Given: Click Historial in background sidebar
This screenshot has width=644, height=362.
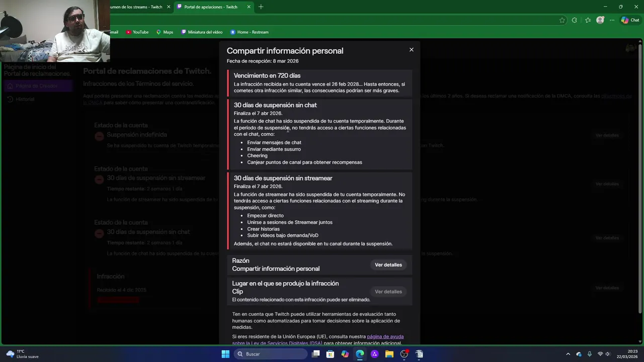Looking at the screenshot, I should [25, 99].
